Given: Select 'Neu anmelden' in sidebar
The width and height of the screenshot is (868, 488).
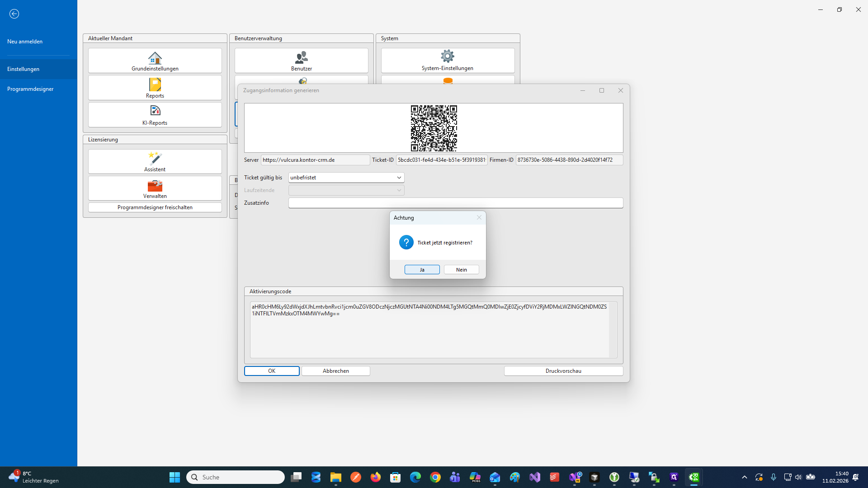Looking at the screenshot, I should pos(25,42).
